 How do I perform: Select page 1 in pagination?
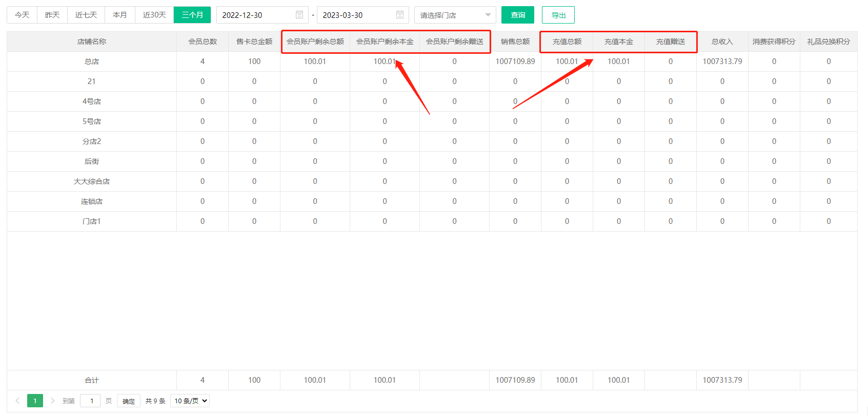[x=35, y=401]
